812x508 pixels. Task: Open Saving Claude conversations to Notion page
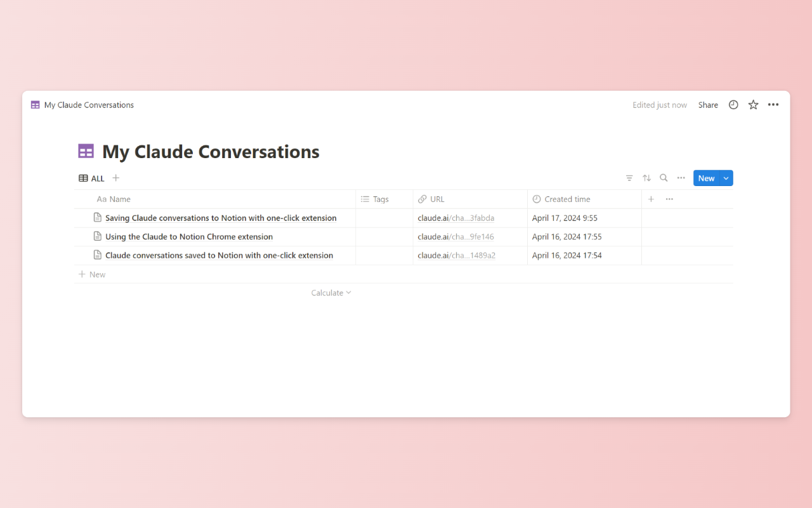pos(221,218)
